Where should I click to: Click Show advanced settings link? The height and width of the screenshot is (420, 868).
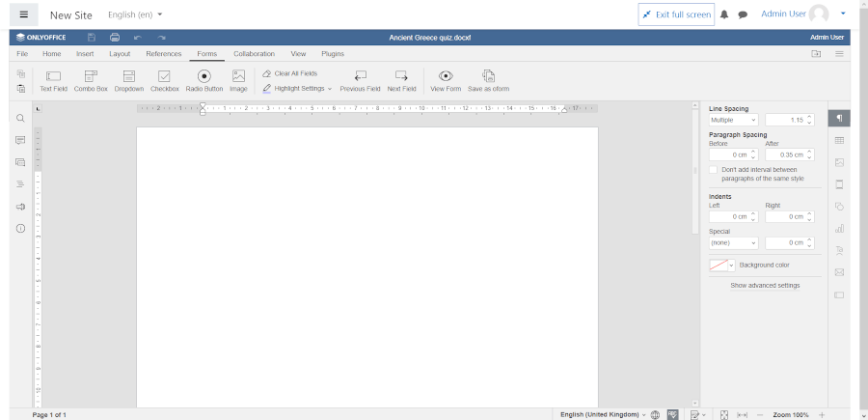pyautogui.click(x=765, y=286)
